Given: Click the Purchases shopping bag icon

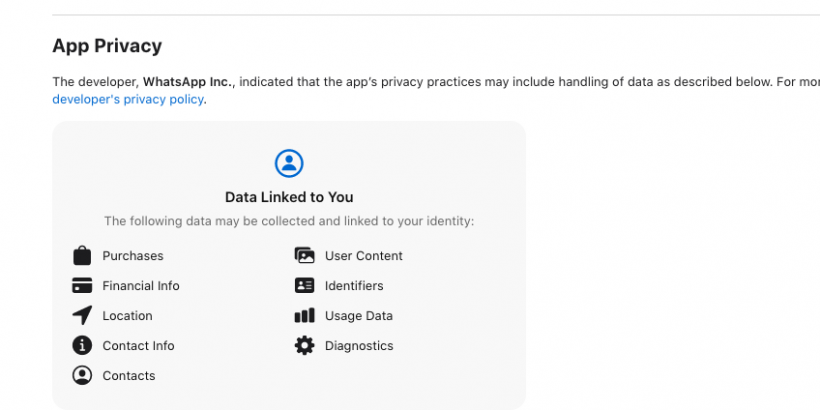Looking at the screenshot, I should pos(82,256).
